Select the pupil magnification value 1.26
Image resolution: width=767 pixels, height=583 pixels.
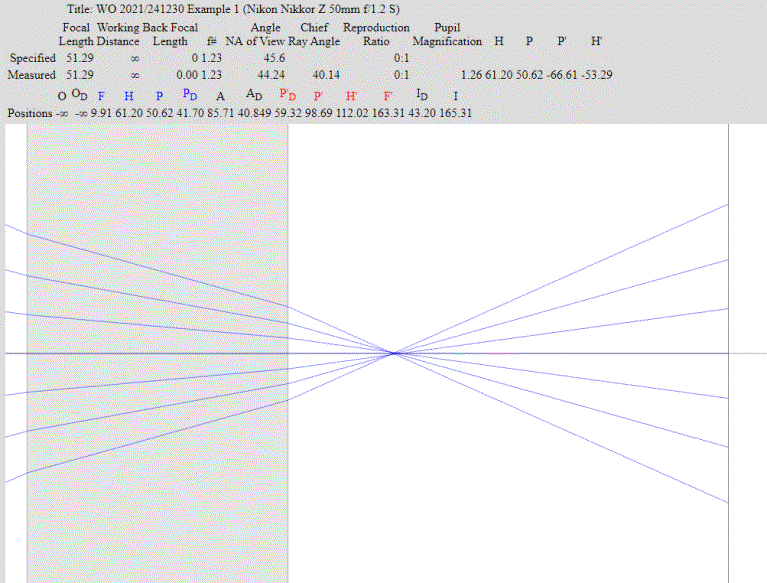click(472, 75)
